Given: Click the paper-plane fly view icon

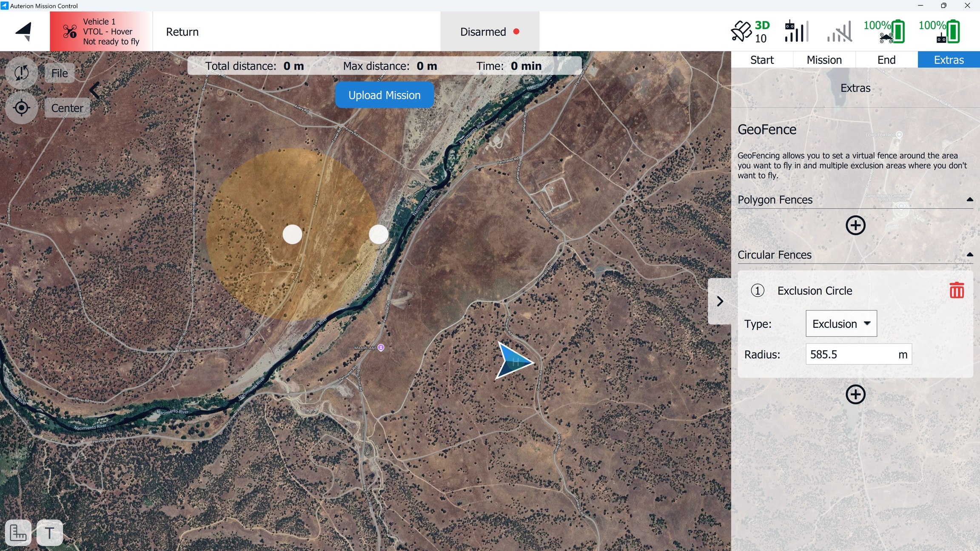Looking at the screenshot, I should (24, 31).
